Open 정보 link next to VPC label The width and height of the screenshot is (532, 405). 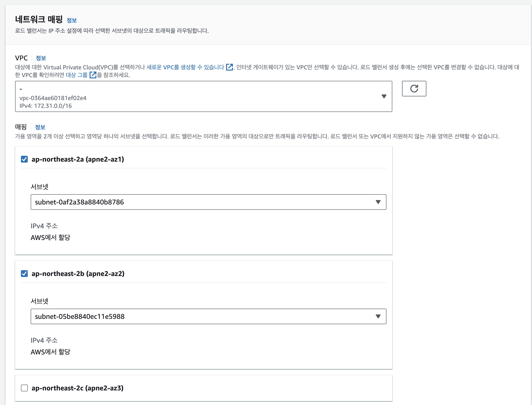pos(41,58)
